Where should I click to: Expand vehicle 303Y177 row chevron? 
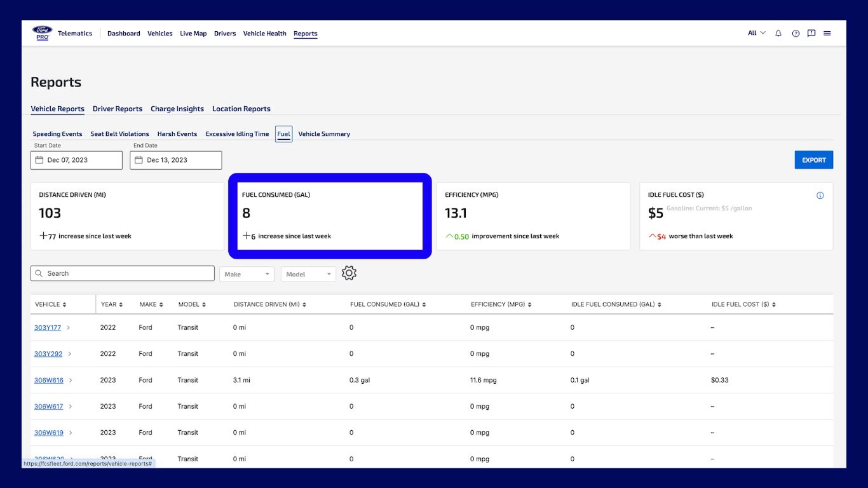[x=69, y=328]
